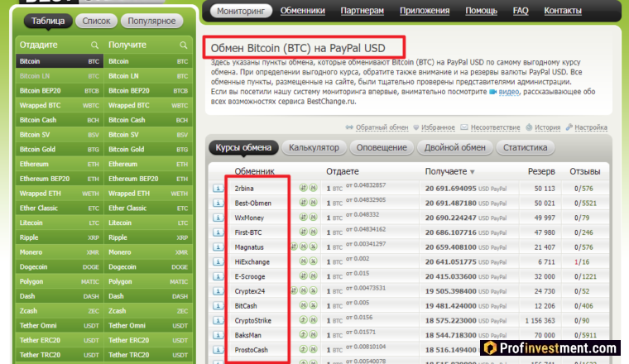Screen dimensions: 629x364
Task: Click search icon next to Отдадите
Action: click(94, 45)
